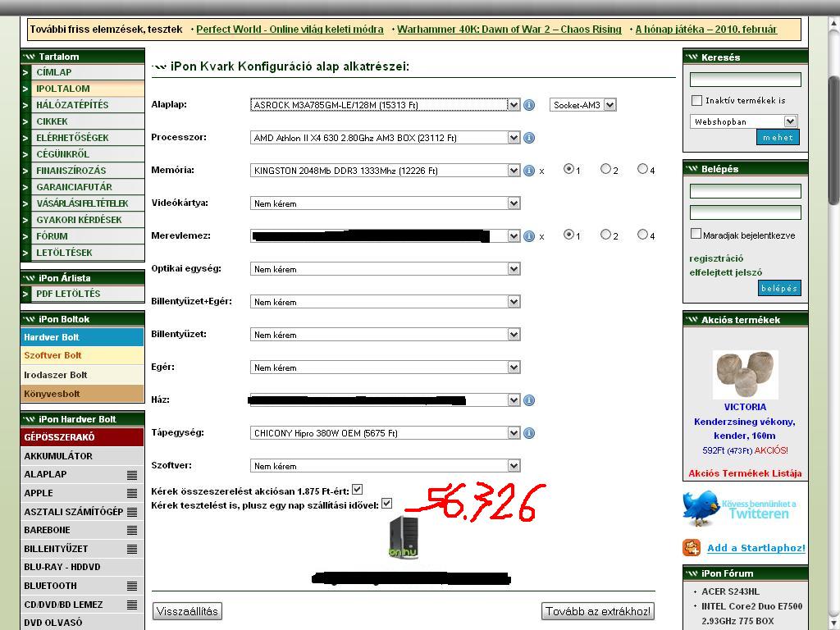The image size is (840, 630).
Task: Open the Alaplap motherboard dropdown
Action: [x=386, y=105]
